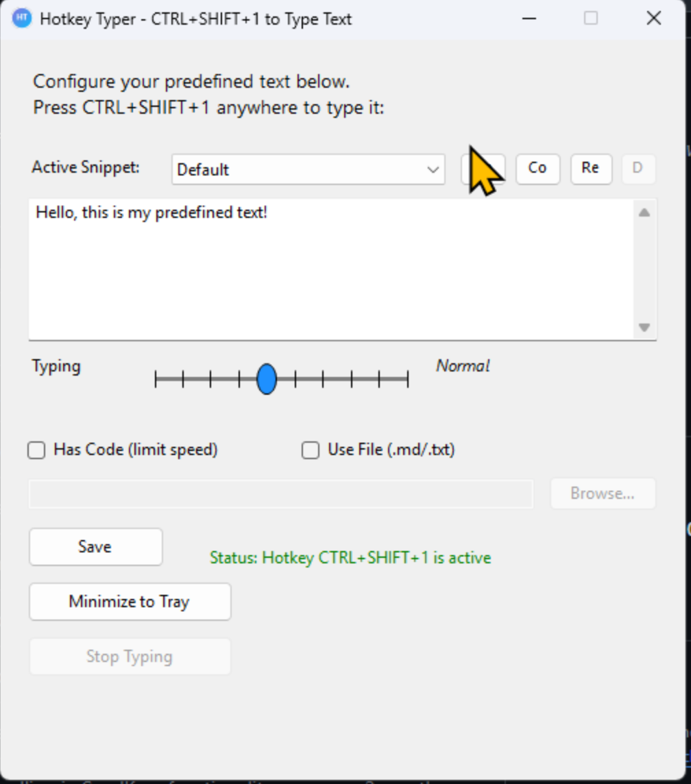Click the scroll-up arrow on the text area
Viewport: 691px width, 784px height.
click(x=644, y=212)
